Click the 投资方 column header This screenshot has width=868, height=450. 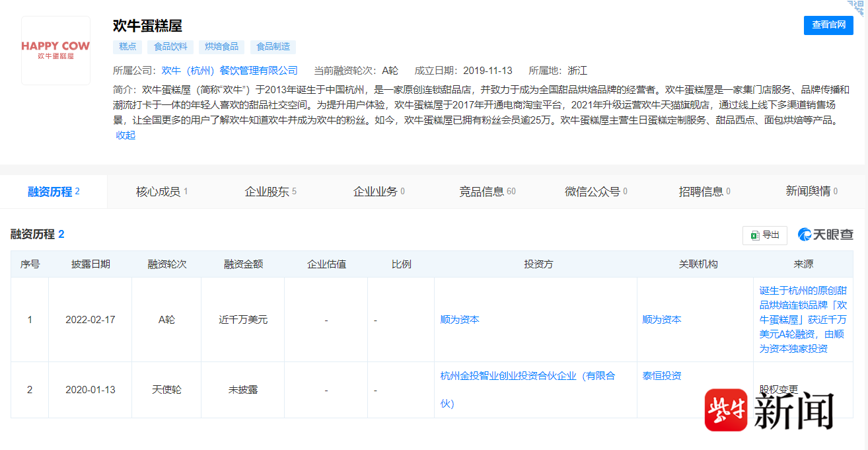pos(538,264)
